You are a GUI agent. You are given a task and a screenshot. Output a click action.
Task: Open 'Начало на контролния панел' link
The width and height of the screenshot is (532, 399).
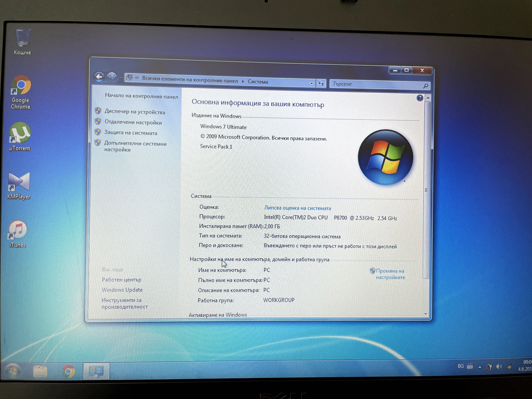point(141,96)
